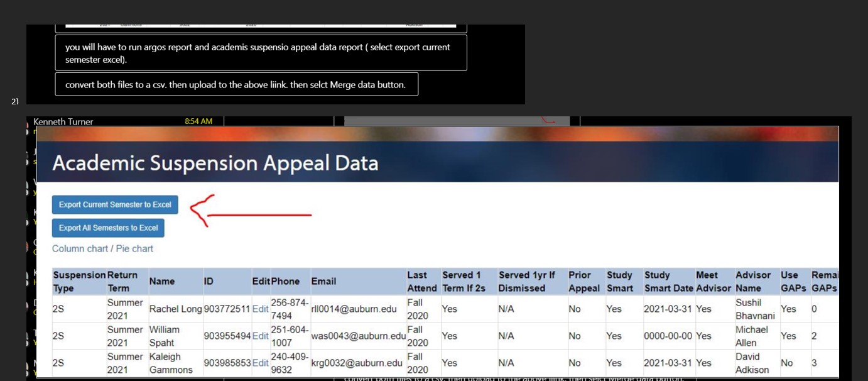Viewport: 868px width, 381px height.
Task: Click Edit link for William Spaht
Action: [260, 336]
